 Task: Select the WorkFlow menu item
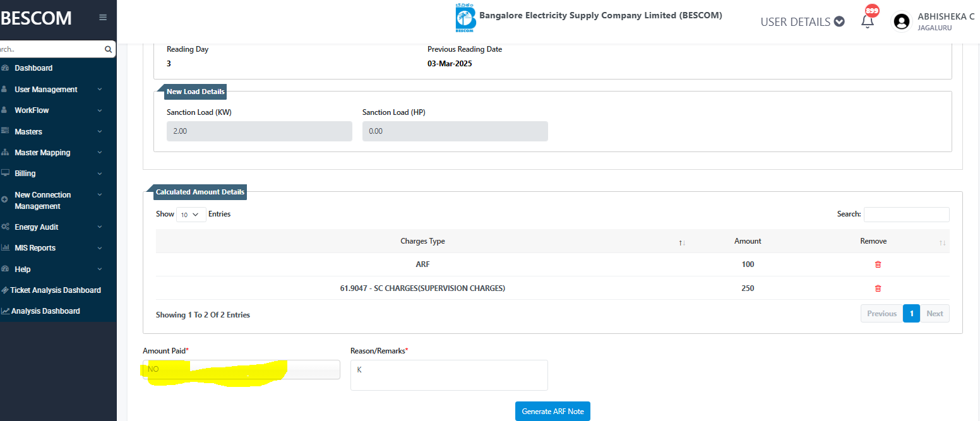pyautogui.click(x=32, y=110)
